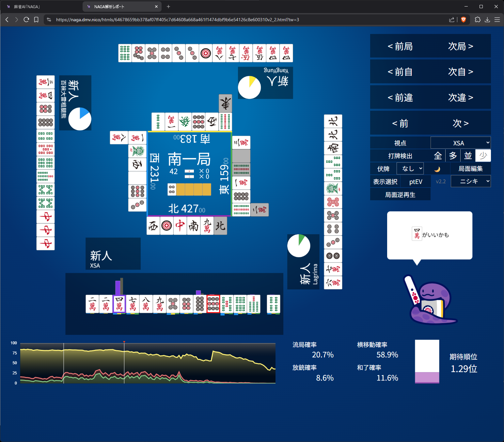The height and width of the screenshot is (442, 504).
Task: Select the highlighted 四萬 tile in hand
Action: 119,304
